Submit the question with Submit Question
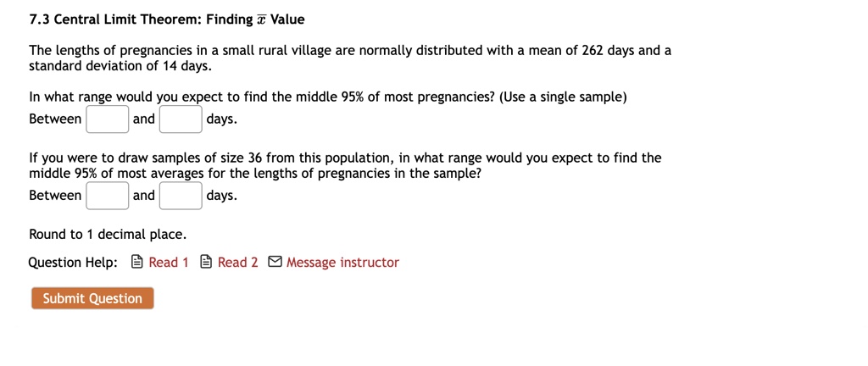This screenshot has height=366, width=868. pos(92,298)
